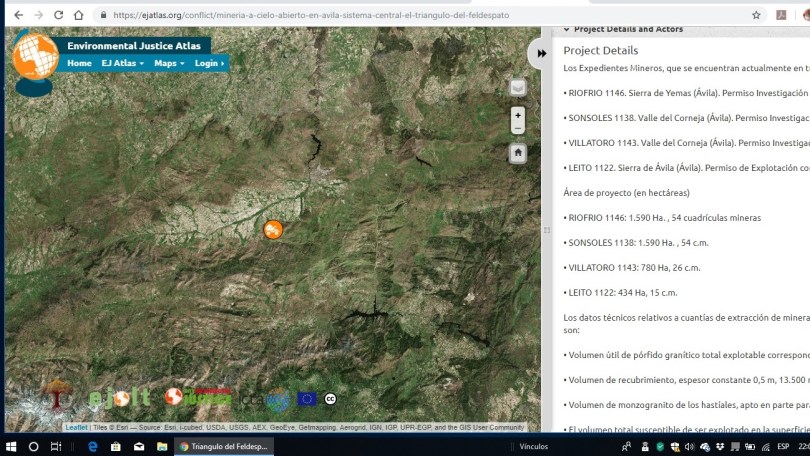Image resolution: width=810 pixels, height=456 pixels.
Task: Collapse the side panel with double-arrow button
Action: point(541,53)
